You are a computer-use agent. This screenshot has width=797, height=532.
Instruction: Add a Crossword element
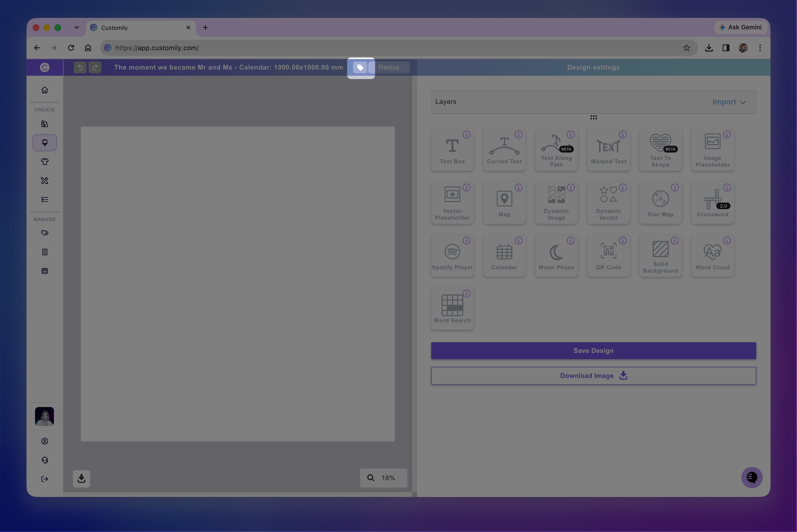pos(713,203)
